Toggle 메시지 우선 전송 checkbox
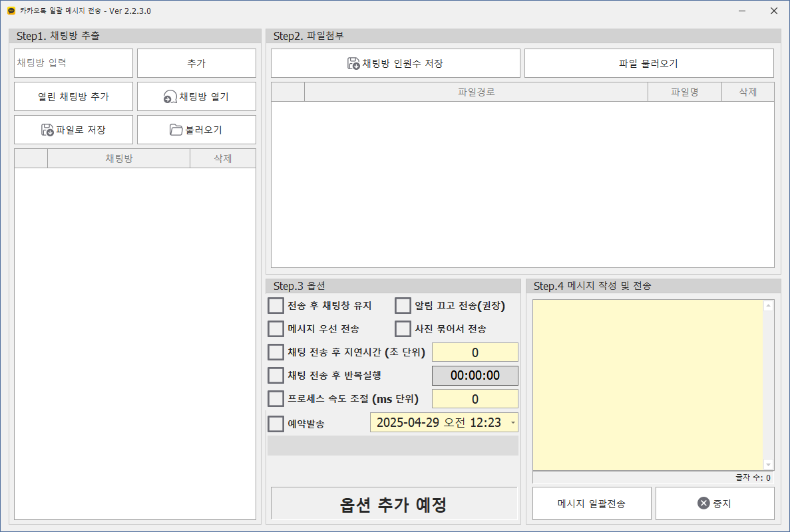 pyautogui.click(x=276, y=329)
